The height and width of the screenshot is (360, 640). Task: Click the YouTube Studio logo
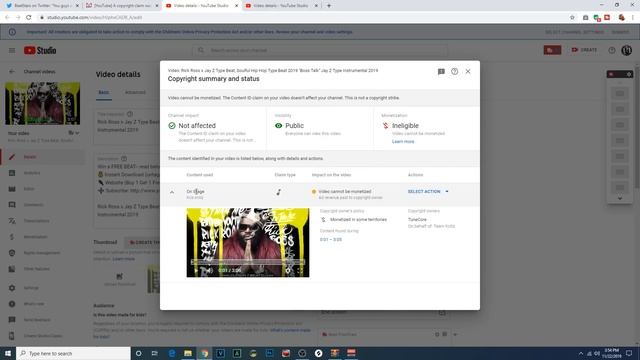click(x=40, y=50)
